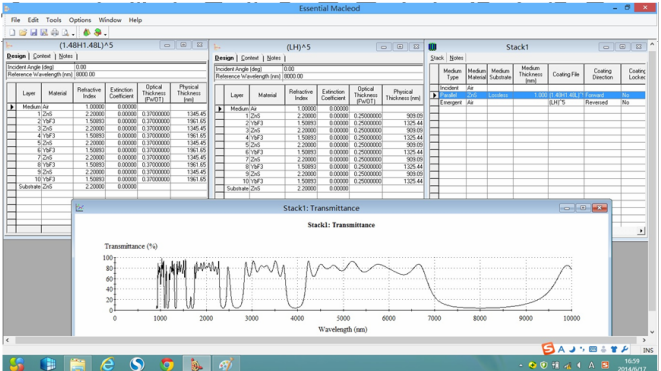Expand the print preview dropdown arrow
The width and height of the screenshot is (661, 371).
click(73, 34)
